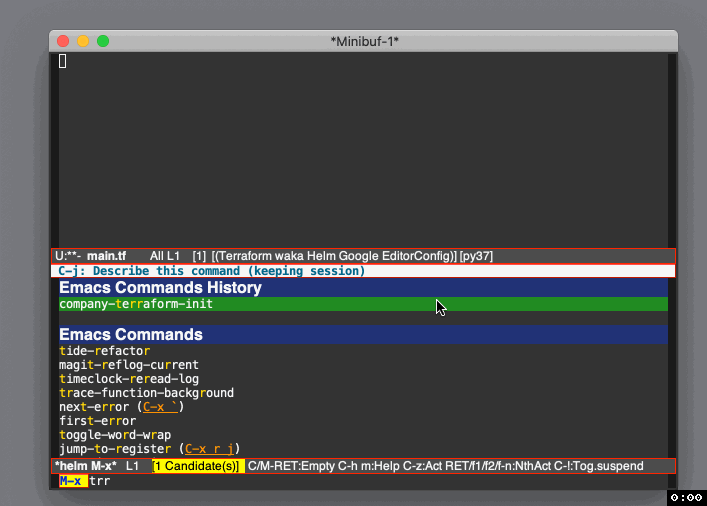Click the C-j describe command header line
Viewport: 707px width, 506px height.
363,271
